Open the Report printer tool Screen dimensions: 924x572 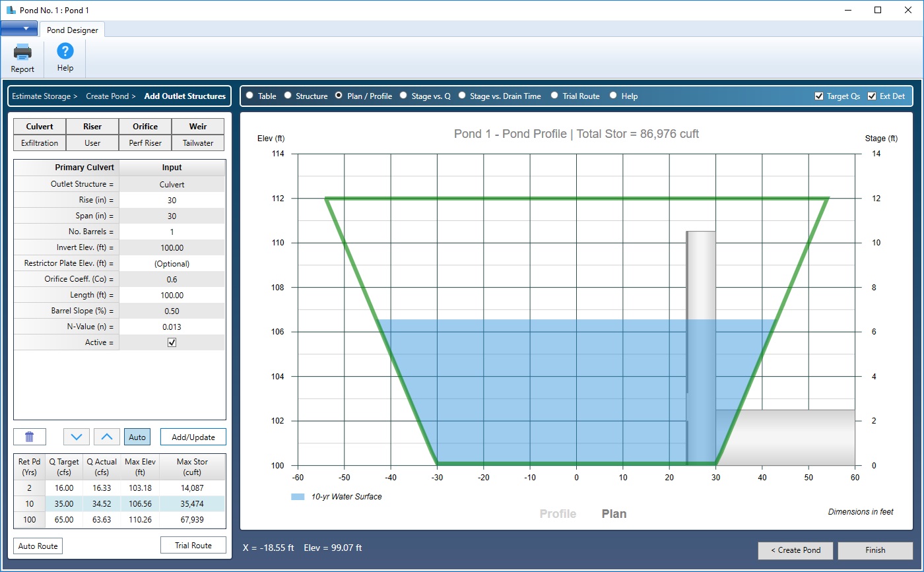(22, 58)
